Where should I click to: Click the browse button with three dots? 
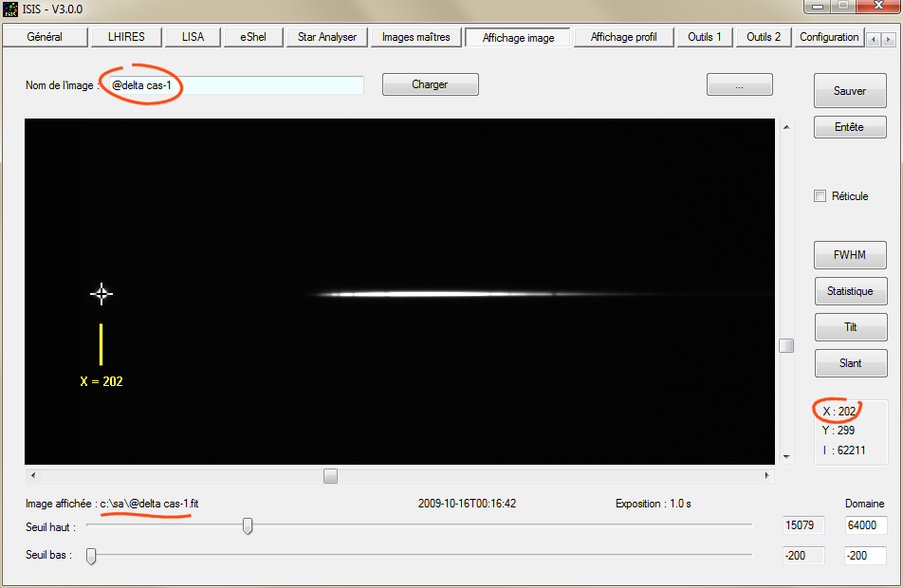tap(739, 84)
